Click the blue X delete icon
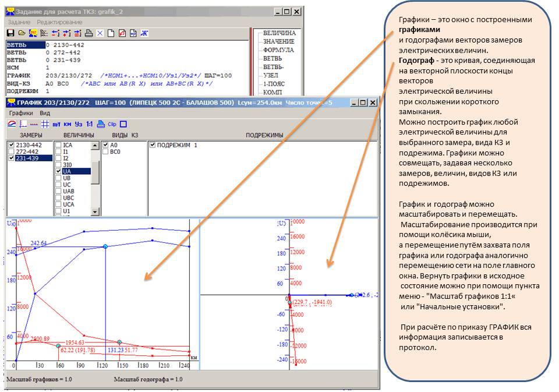This screenshot has height=392, width=559. coord(100,33)
